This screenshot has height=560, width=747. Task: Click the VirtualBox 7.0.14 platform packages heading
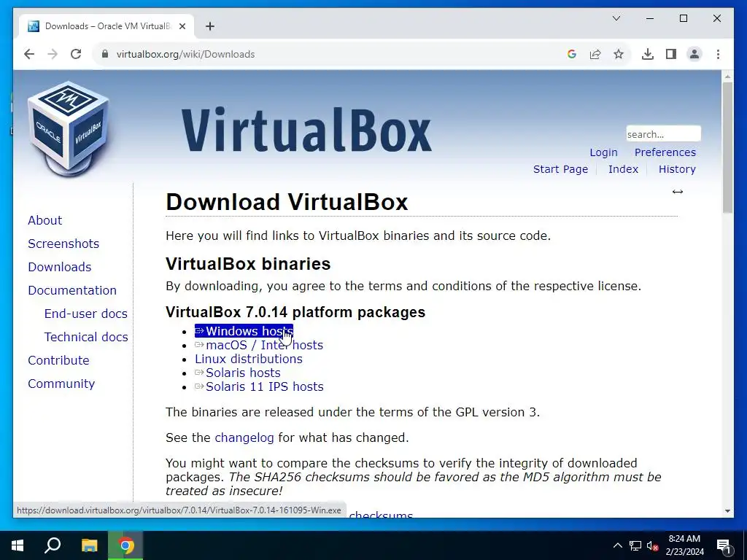pos(295,312)
